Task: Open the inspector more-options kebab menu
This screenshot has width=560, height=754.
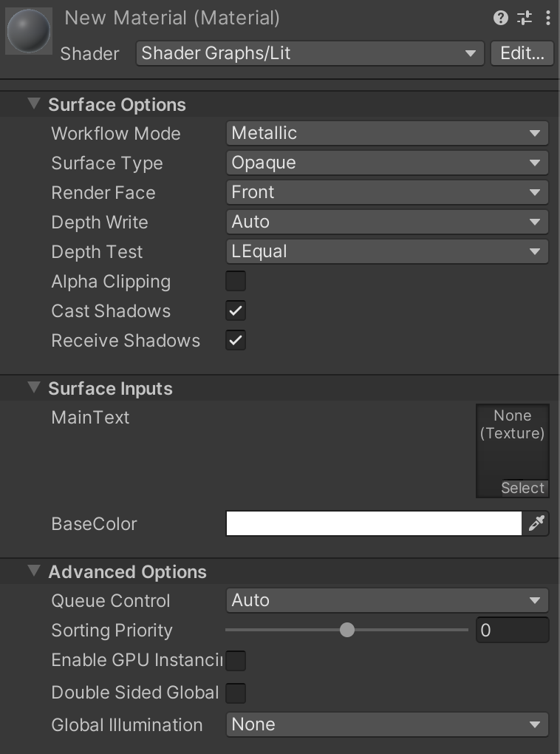Action: pos(547,18)
